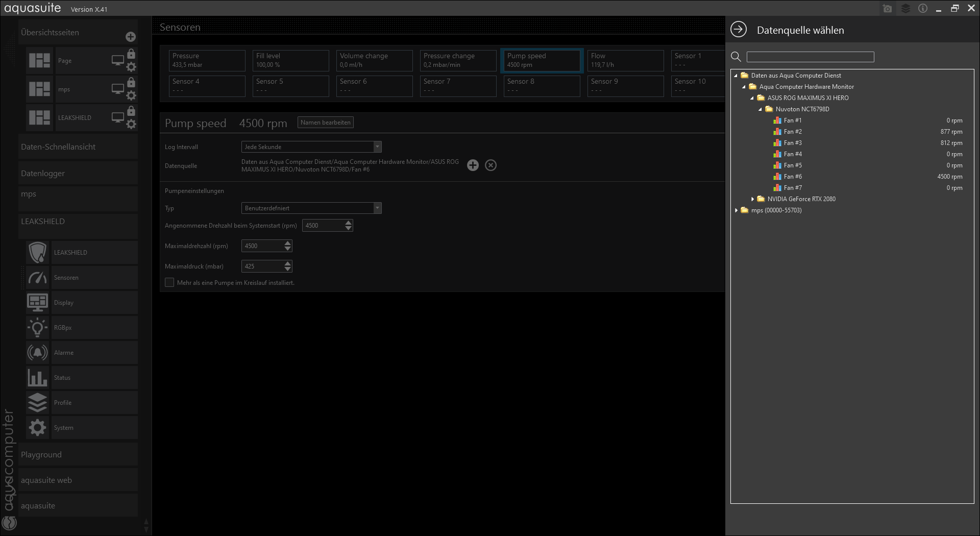Toggle lock on the LEAKSHIELD overview page

(131, 111)
